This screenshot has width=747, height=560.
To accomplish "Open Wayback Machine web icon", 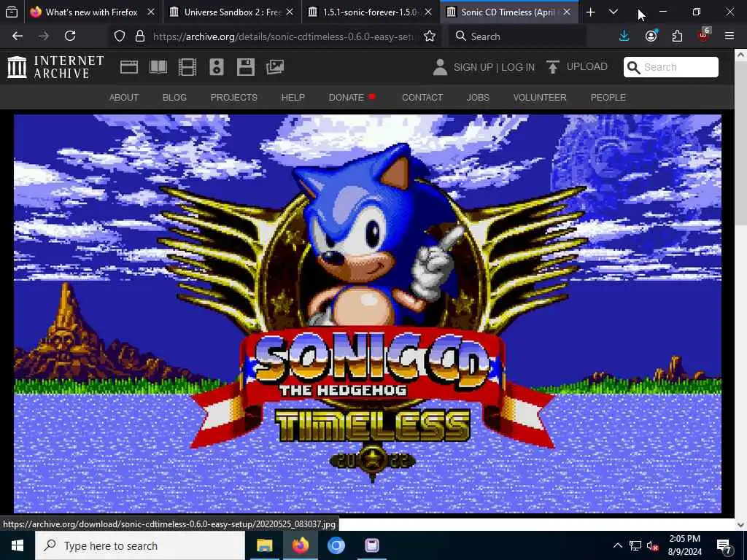I will point(129,67).
